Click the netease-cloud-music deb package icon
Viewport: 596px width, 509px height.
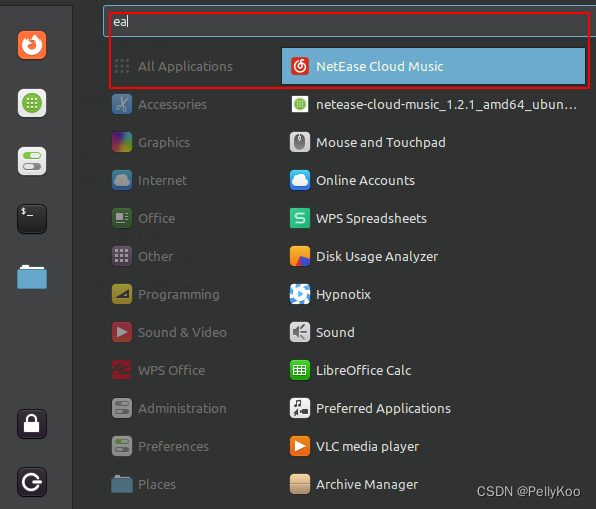[x=300, y=104]
